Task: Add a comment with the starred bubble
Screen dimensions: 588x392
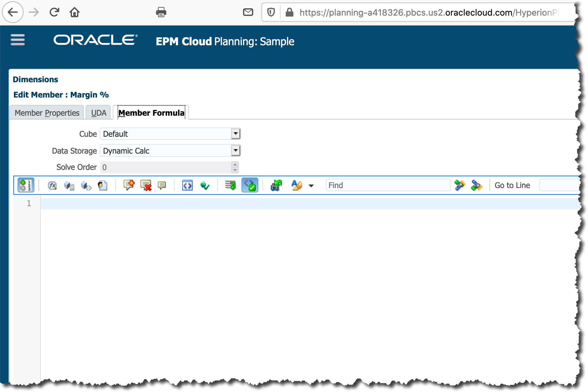Action: (x=129, y=185)
